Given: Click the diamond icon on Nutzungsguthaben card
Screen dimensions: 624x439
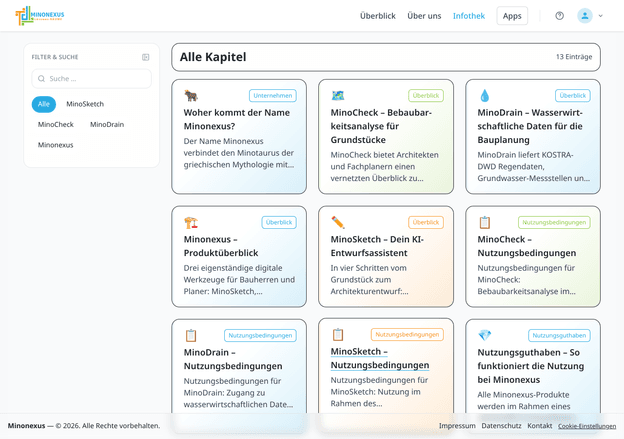Looking at the screenshot, I should pyautogui.click(x=485, y=335).
